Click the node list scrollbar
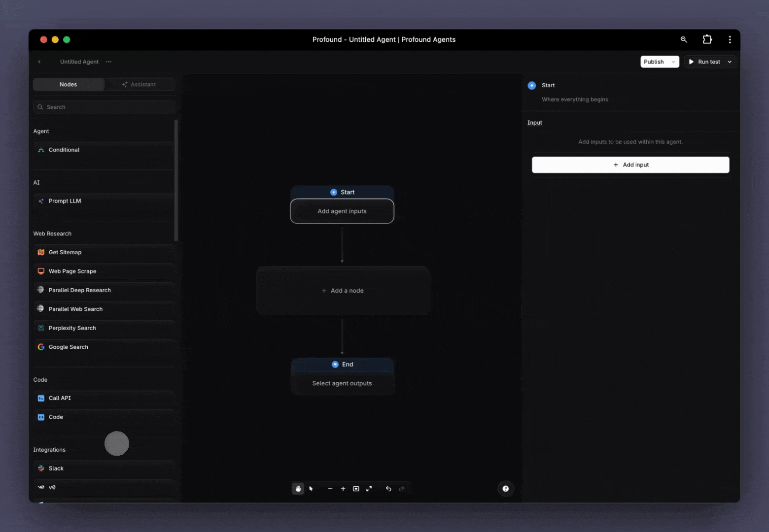This screenshot has width=769, height=532. (176, 181)
